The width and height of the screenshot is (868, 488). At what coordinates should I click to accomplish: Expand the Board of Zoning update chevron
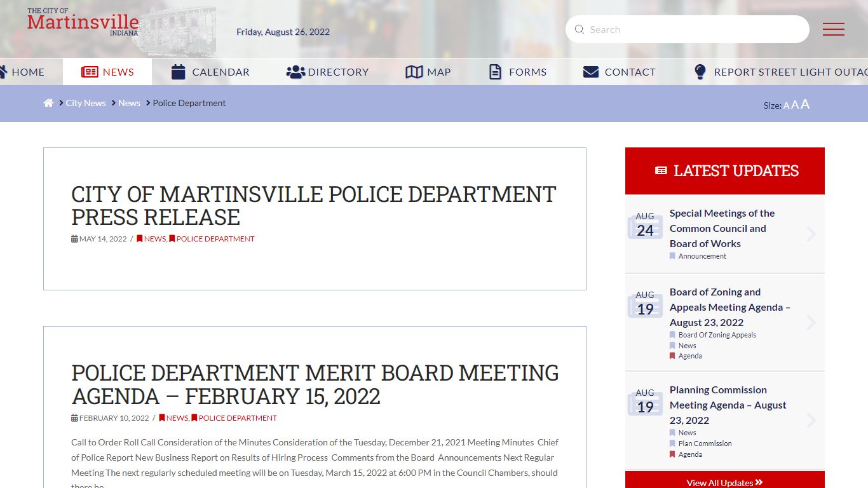(811, 323)
